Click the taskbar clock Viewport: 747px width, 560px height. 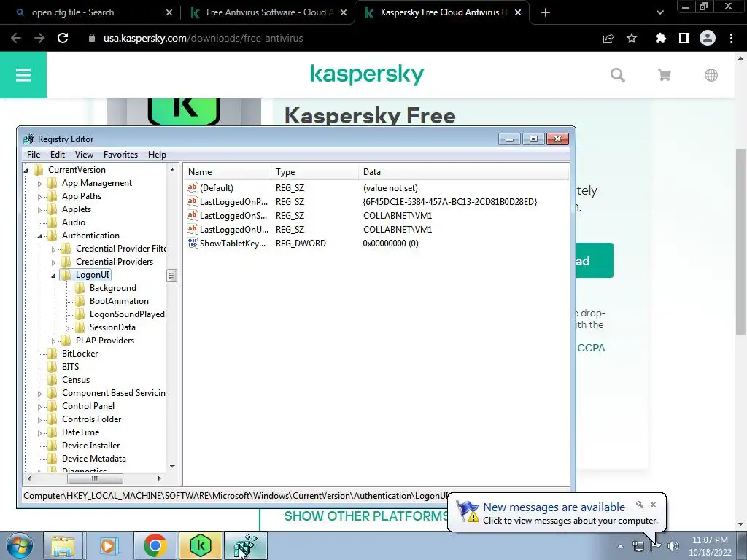[710, 546]
